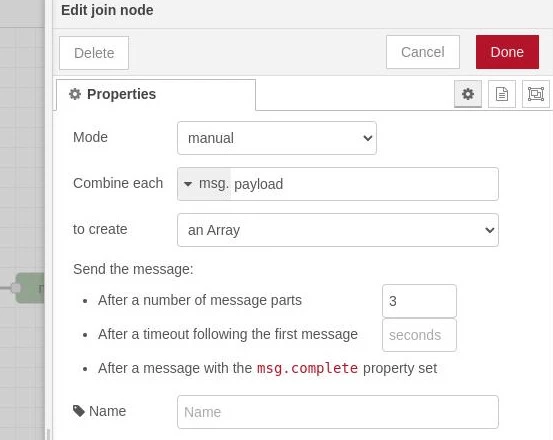
Task: Select the Properties tab
Action: [x=156, y=94]
